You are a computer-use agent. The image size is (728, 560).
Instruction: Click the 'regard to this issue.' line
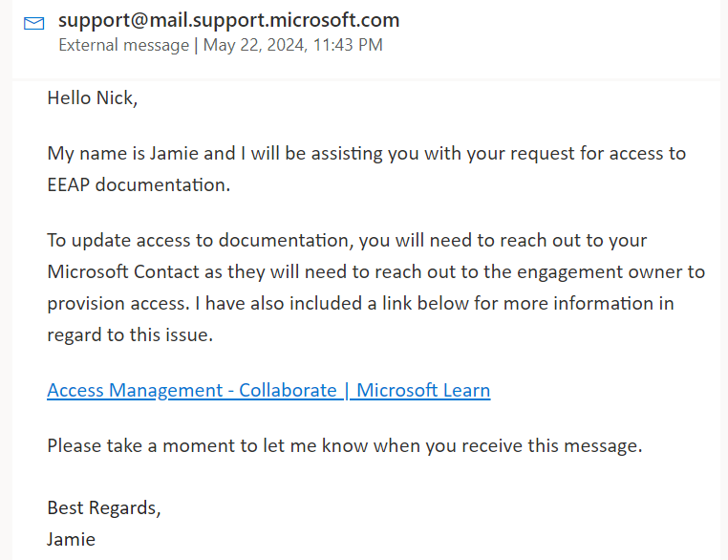click(130, 334)
